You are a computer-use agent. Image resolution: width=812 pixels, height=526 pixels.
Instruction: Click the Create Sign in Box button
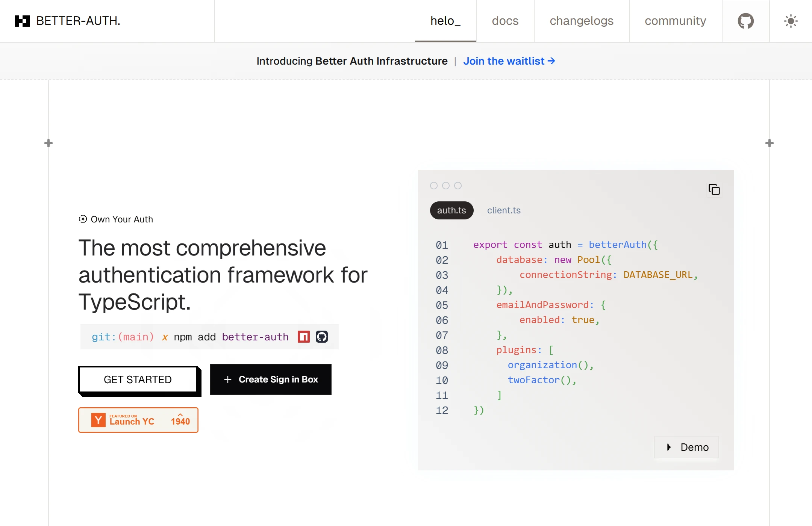(x=271, y=379)
